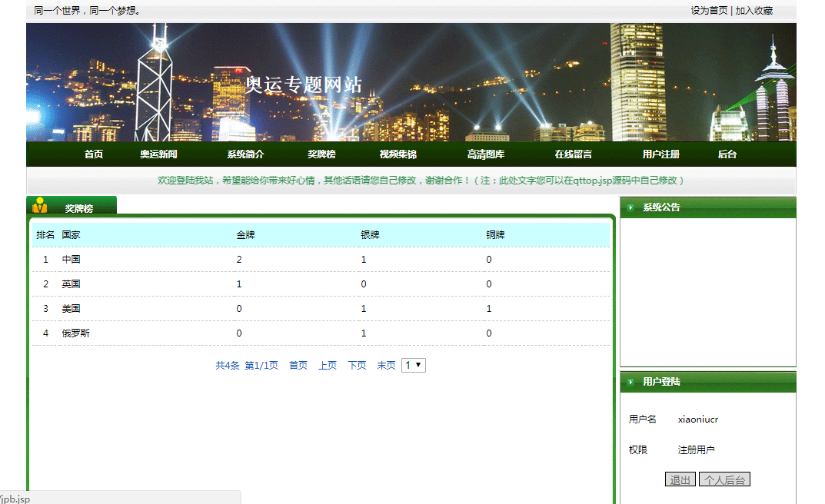
Task: Go to 首页 in navigation bar
Action: [x=94, y=154]
